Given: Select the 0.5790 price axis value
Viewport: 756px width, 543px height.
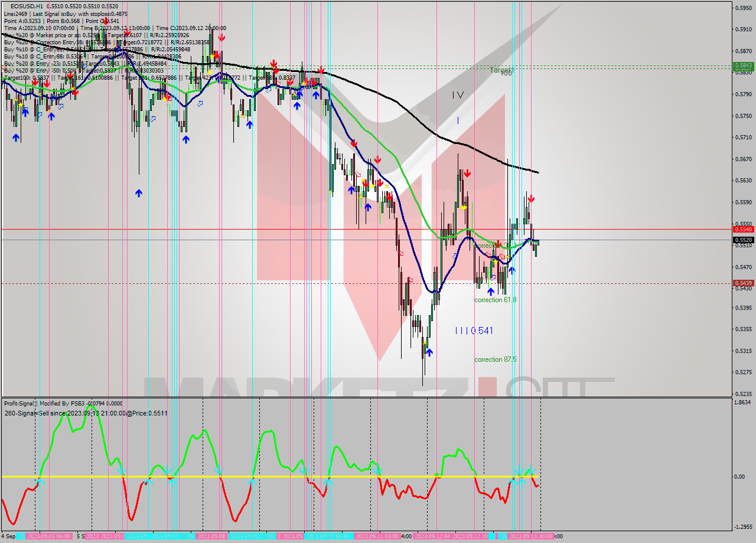Looking at the screenshot, I should (x=743, y=94).
